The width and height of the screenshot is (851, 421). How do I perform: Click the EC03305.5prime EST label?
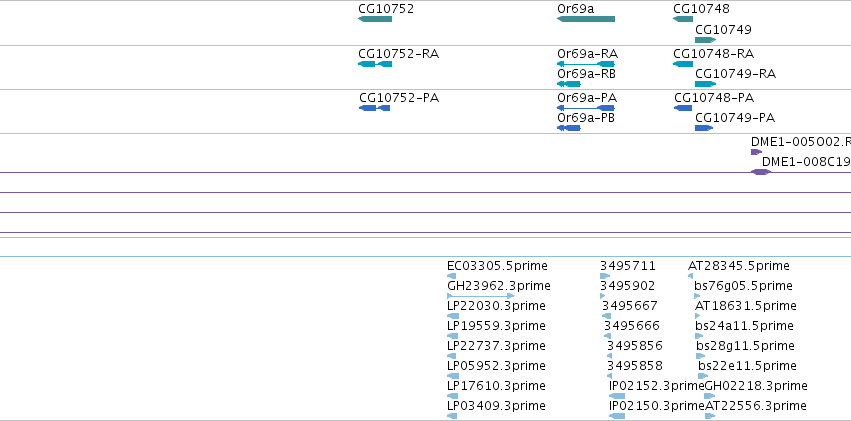coord(498,266)
